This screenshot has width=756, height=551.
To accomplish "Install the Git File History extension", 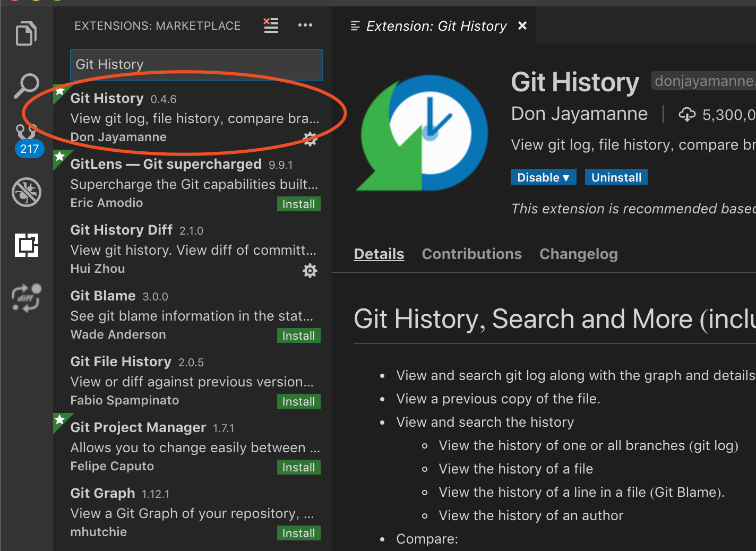I will pyautogui.click(x=299, y=401).
